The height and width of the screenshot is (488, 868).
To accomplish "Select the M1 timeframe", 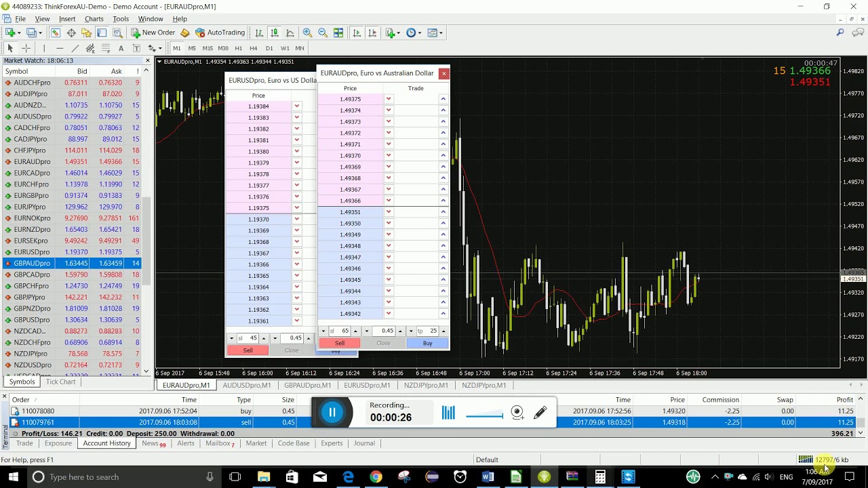I will click(x=176, y=48).
